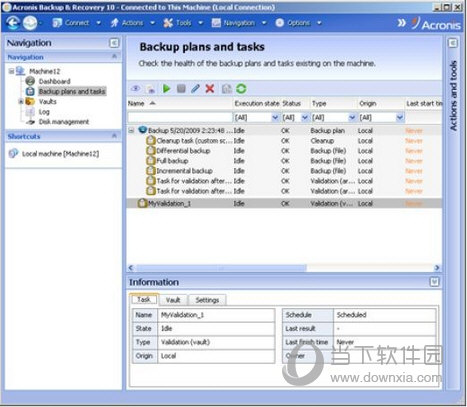The width and height of the screenshot is (467, 407).
Task: Select the Cleanup task row icon
Action: pyautogui.click(x=151, y=141)
